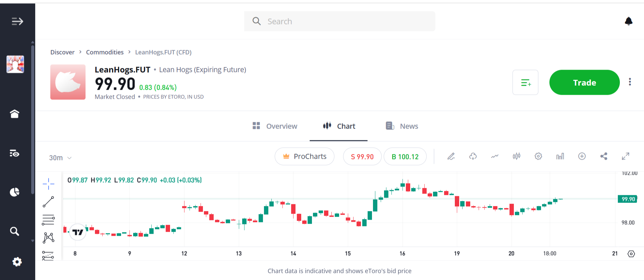
Task: Add LeanHogs to watchlist list-plus button
Action: (525, 82)
